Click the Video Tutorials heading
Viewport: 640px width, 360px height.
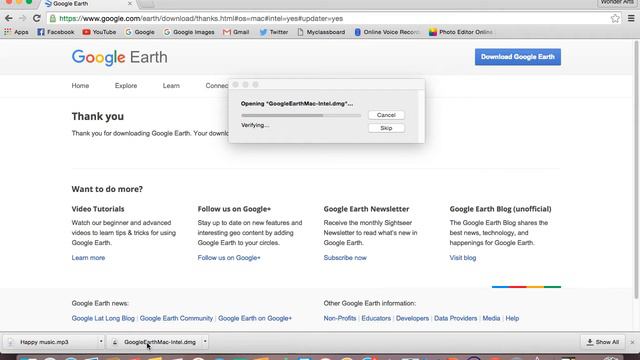(x=98, y=209)
